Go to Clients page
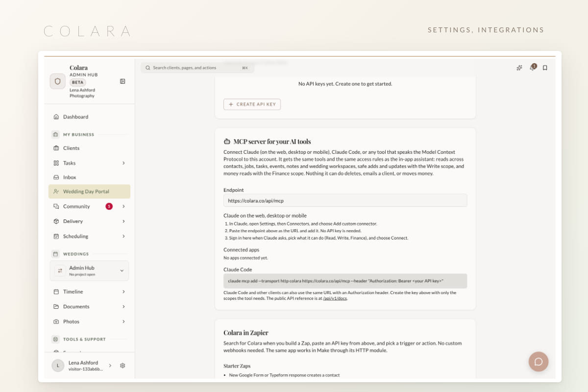This screenshot has height=392, width=588. pos(90,148)
